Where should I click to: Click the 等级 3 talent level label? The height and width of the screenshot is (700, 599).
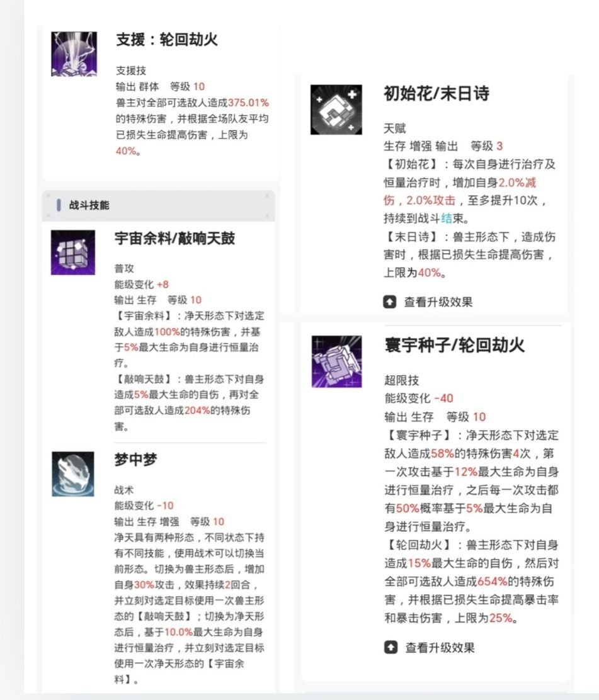tap(486, 146)
